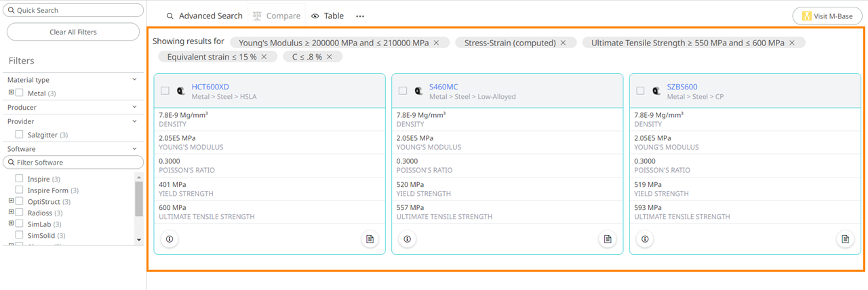
Task: Expand the OptiStruct software tree node
Action: (11, 201)
